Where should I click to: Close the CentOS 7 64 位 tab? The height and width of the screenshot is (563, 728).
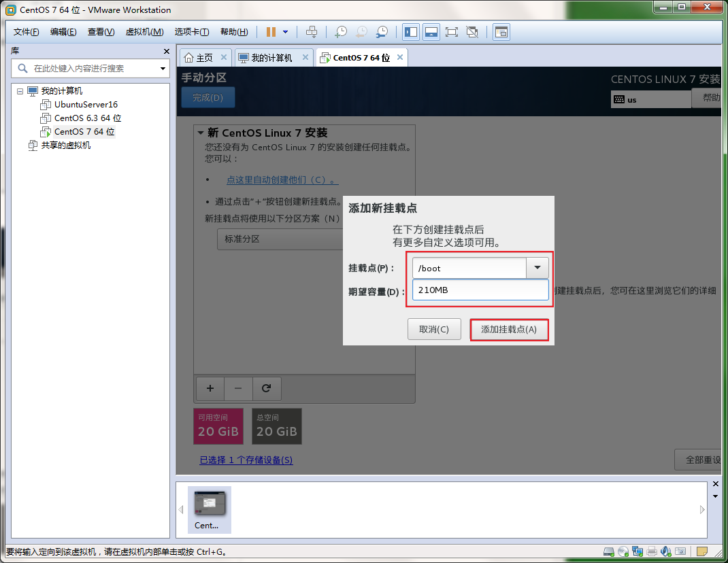pyautogui.click(x=400, y=57)
